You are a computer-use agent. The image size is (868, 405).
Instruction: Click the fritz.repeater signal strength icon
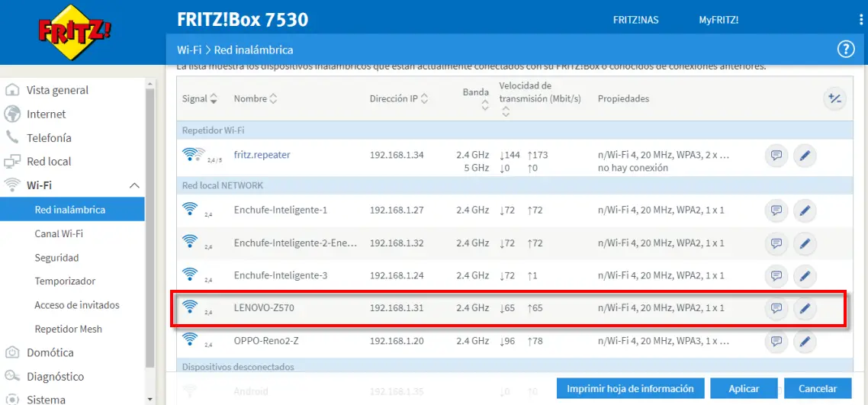pos(193,155)
